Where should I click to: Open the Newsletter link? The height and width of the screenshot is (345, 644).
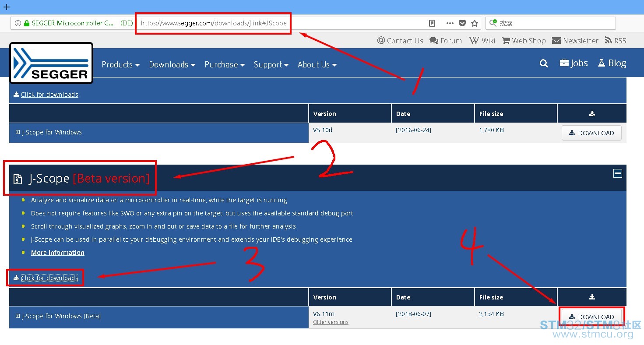pos(575,41)
